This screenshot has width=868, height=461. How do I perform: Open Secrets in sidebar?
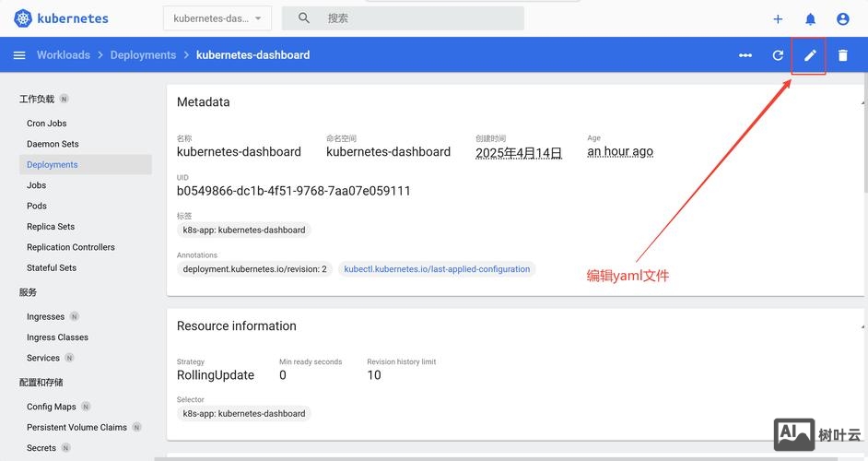41,448
